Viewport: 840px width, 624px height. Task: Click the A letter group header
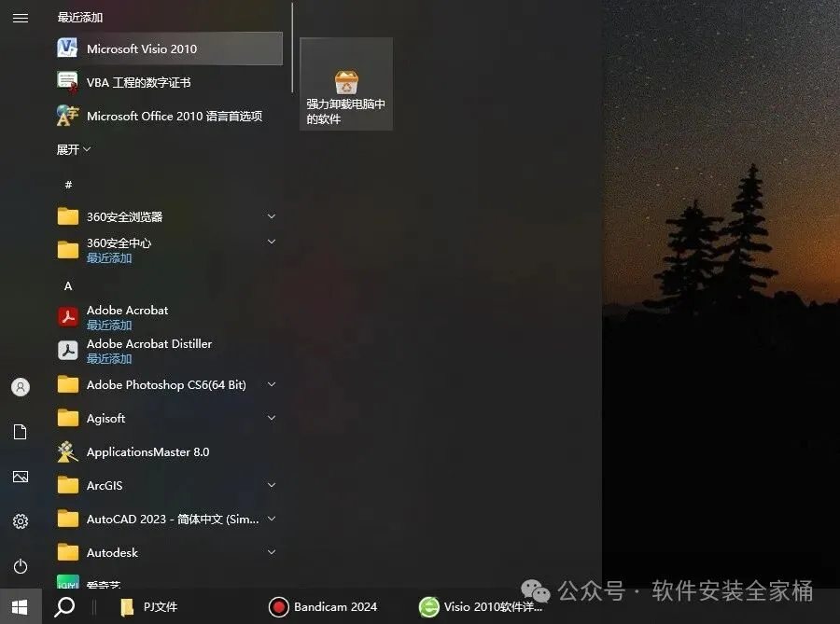coord(68,286)
